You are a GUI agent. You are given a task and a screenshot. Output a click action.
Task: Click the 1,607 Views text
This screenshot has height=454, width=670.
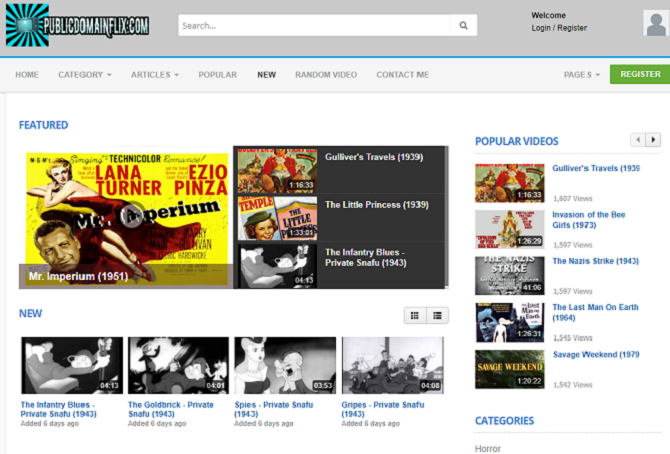click(x=573, y=198)
